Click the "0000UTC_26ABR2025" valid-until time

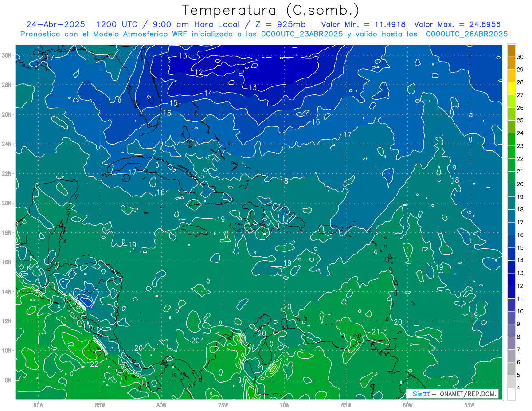(467, 34)
